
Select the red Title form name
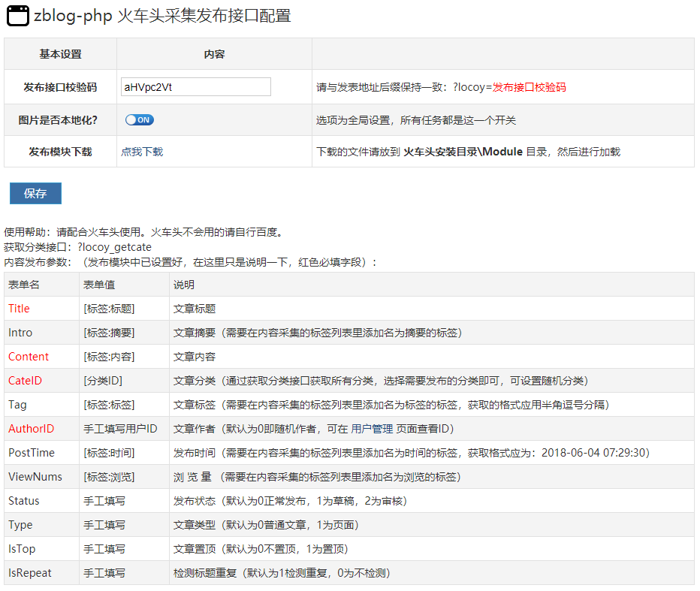tap(20, 309)
